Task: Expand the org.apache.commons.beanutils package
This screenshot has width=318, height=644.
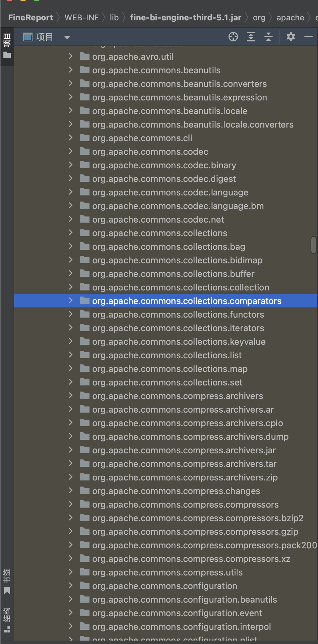Action: coord(71,70)
